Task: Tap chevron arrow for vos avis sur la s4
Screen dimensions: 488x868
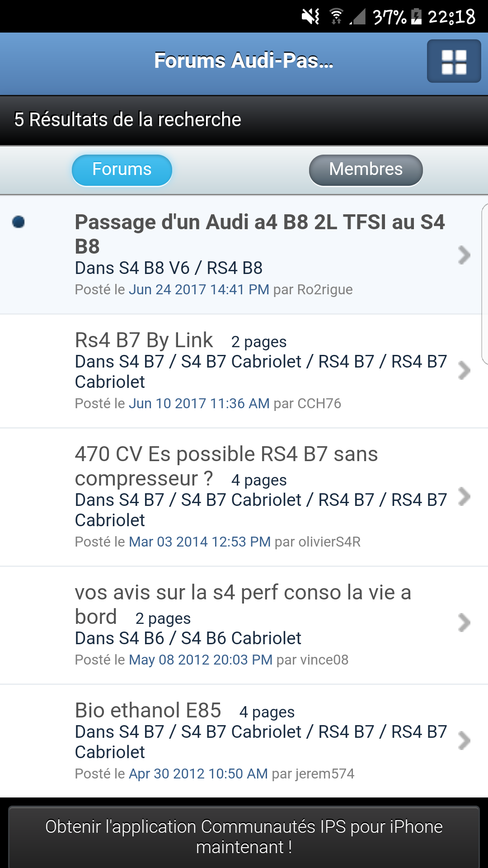Action: tap(464, 623)
